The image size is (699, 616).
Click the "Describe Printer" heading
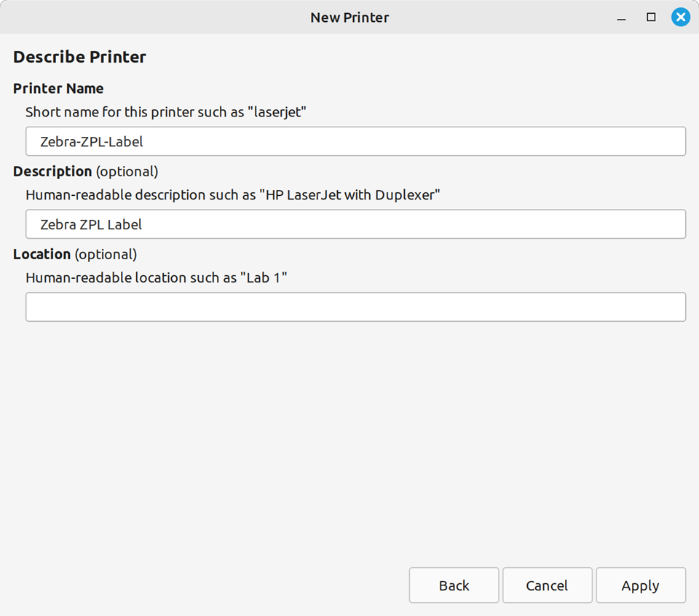[x=79, y=57]
